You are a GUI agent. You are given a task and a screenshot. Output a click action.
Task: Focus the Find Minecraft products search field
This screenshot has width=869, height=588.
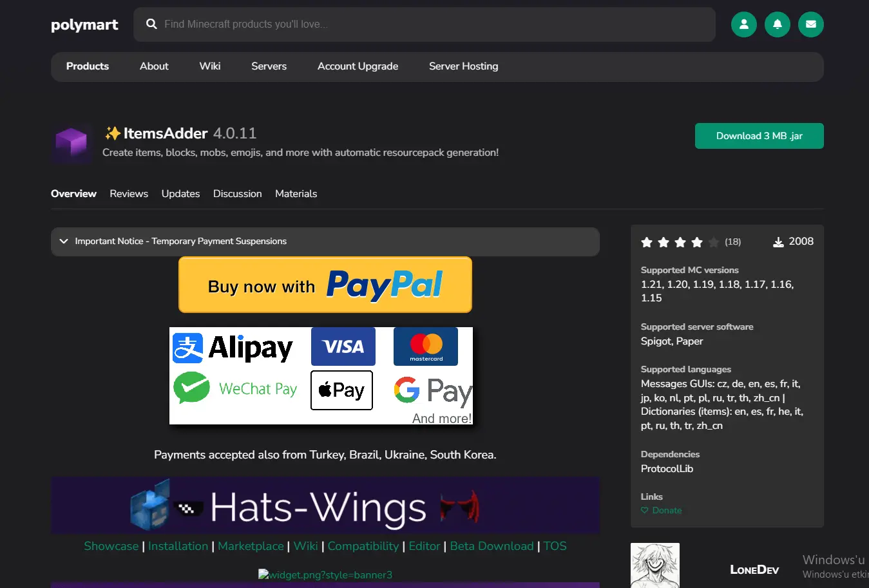point(425,24)
